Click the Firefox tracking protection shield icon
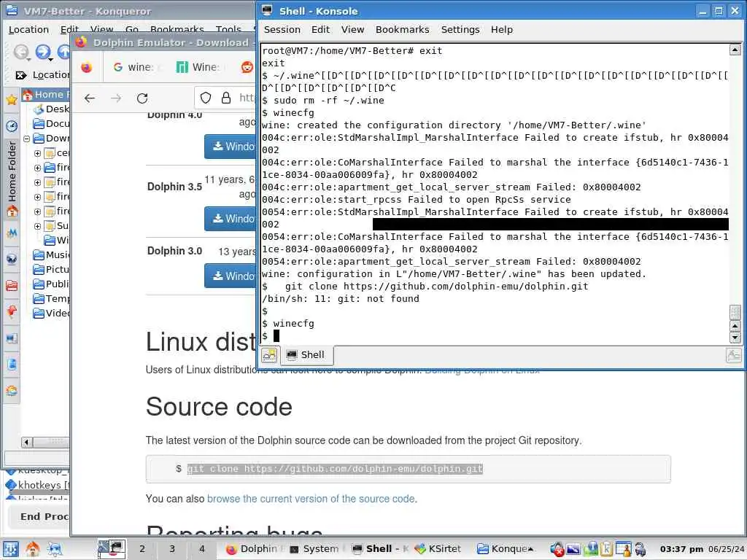 click(x=205, y=98)
